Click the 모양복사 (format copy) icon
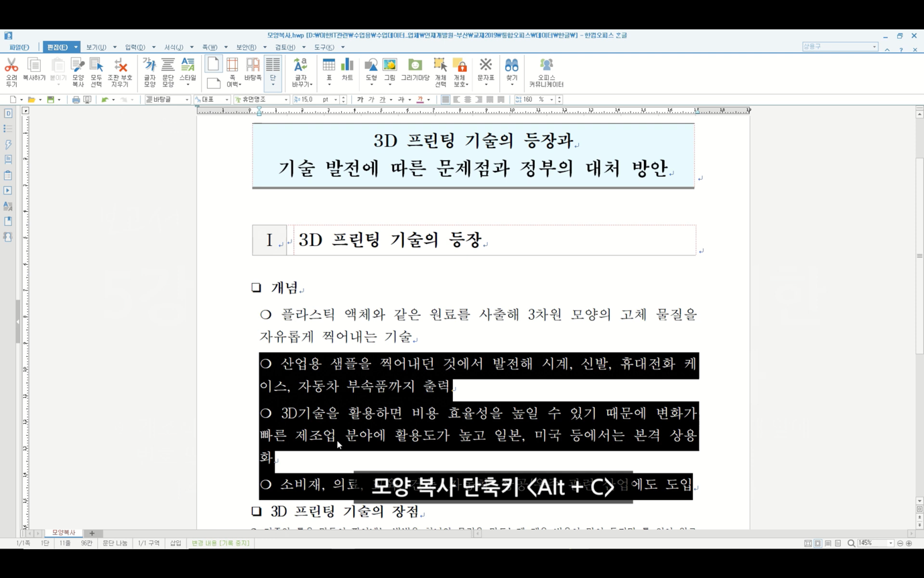Viewport: 924px width, 578px height. point(78,72)
